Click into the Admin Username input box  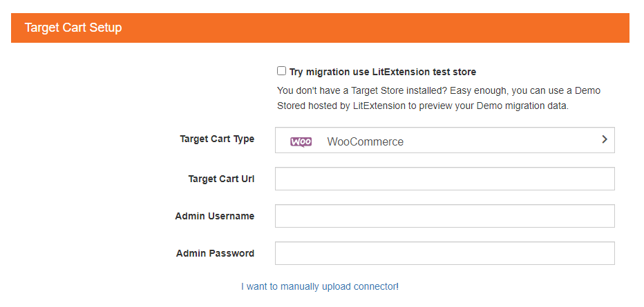pos(445,216)
